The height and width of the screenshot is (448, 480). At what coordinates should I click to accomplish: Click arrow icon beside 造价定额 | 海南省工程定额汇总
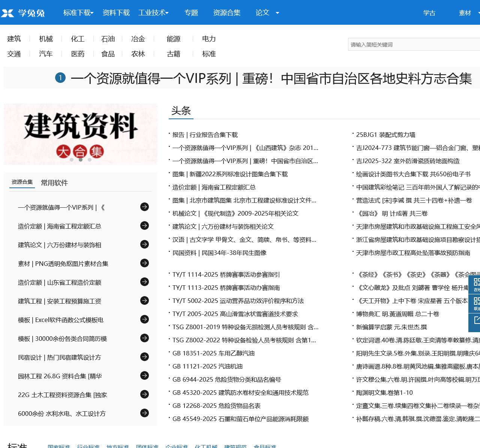(x=144, y=226)
